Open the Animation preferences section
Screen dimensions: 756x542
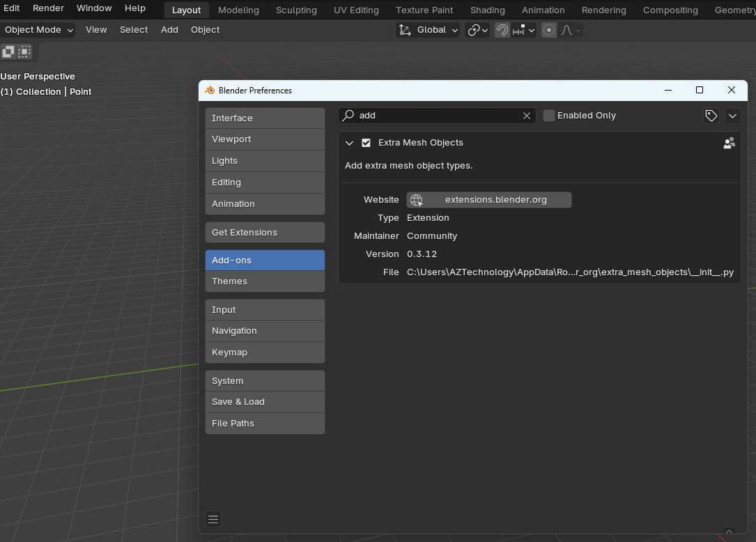pos(265,204)
